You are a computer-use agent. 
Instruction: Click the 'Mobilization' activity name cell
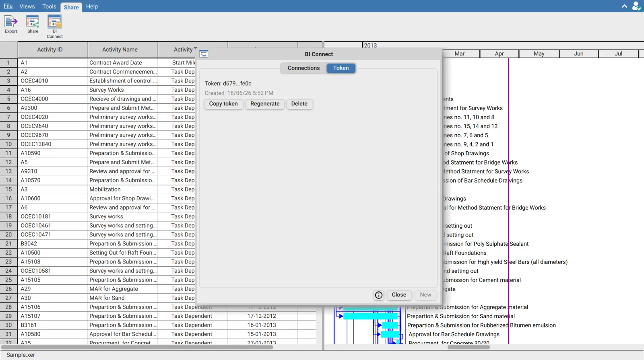coord(123,189)
